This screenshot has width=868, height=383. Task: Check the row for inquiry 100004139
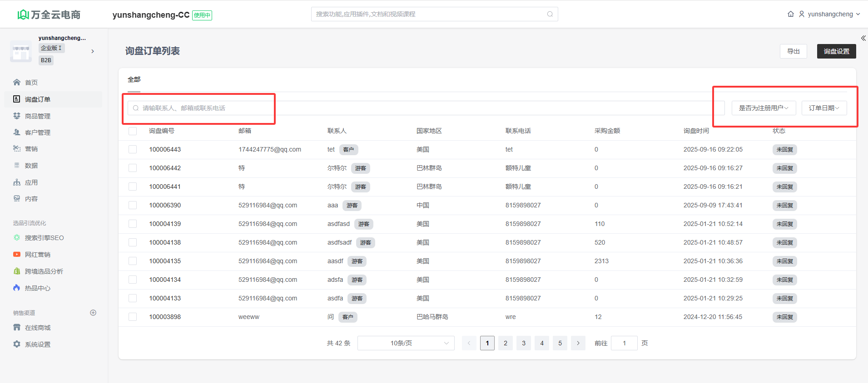pos(133,224)
